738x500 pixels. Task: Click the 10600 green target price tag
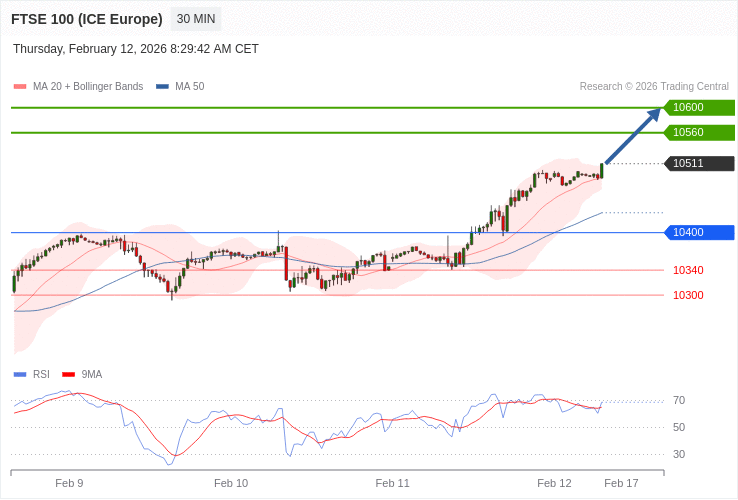[x=699, y=108]
